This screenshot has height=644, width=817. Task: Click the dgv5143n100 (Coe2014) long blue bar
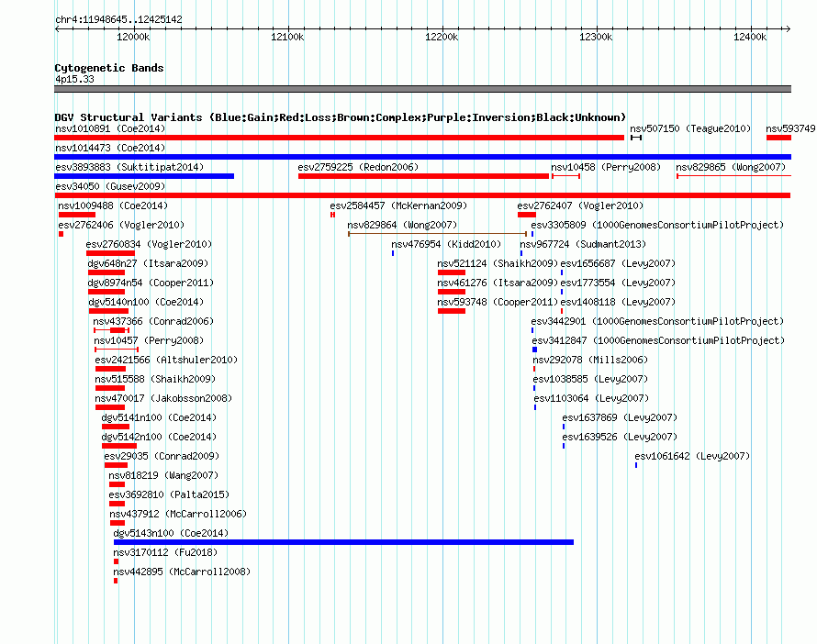tap(343, 542)
